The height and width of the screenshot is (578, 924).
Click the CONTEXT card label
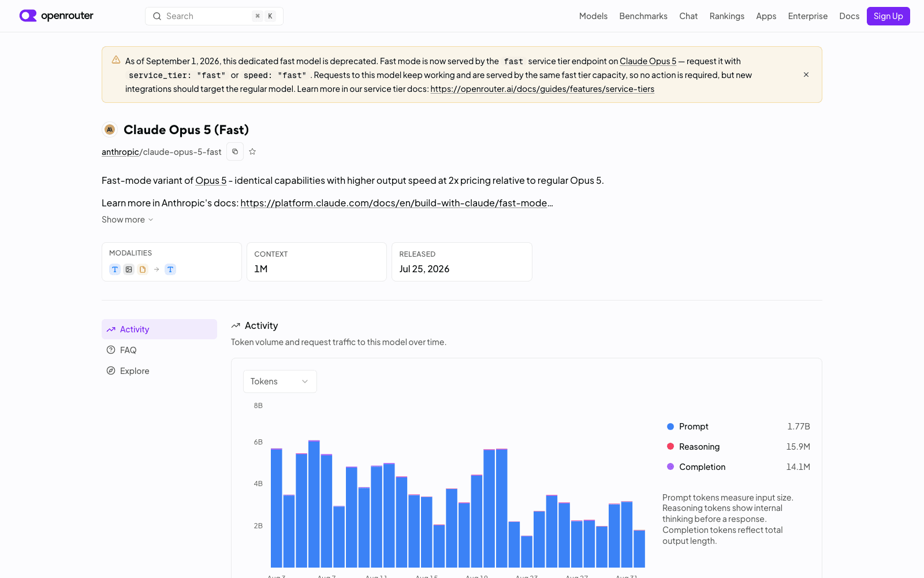click(x=271, y=254)
